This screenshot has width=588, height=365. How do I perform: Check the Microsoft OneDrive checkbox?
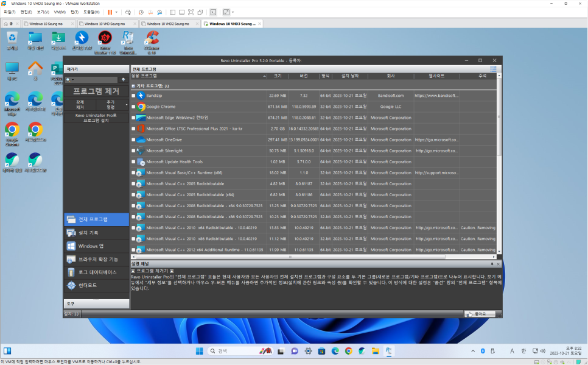coord(133,140)
